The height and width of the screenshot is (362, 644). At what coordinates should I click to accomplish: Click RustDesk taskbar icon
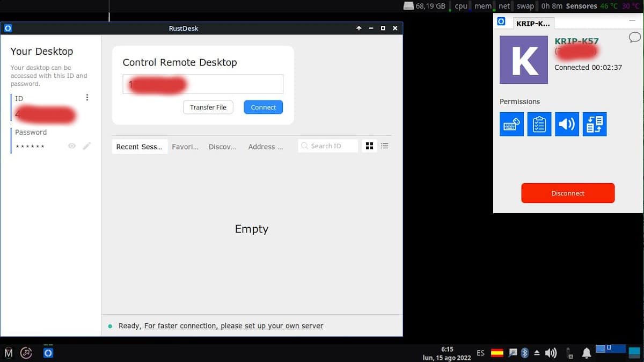point(48,353)
